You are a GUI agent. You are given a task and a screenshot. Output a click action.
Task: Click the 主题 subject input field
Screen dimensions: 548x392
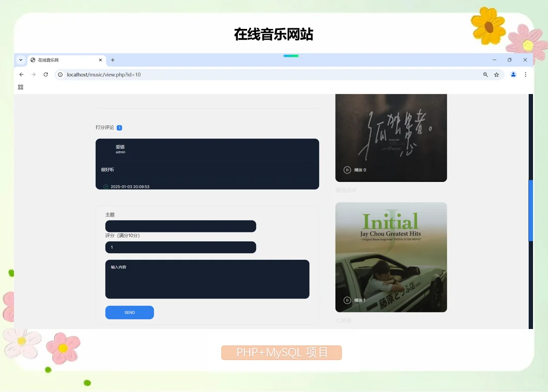tap(180, 226)
